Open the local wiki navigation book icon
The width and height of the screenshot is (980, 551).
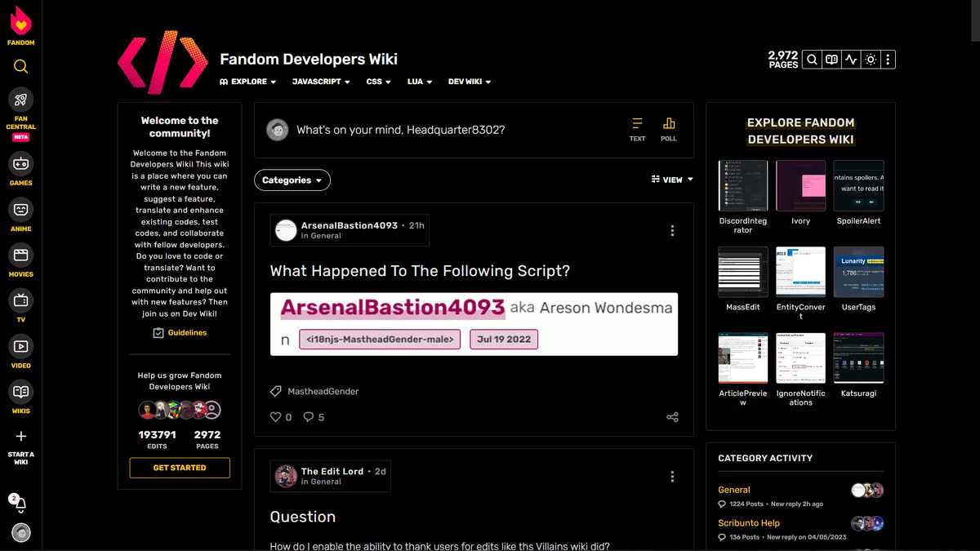click(831, 59)
